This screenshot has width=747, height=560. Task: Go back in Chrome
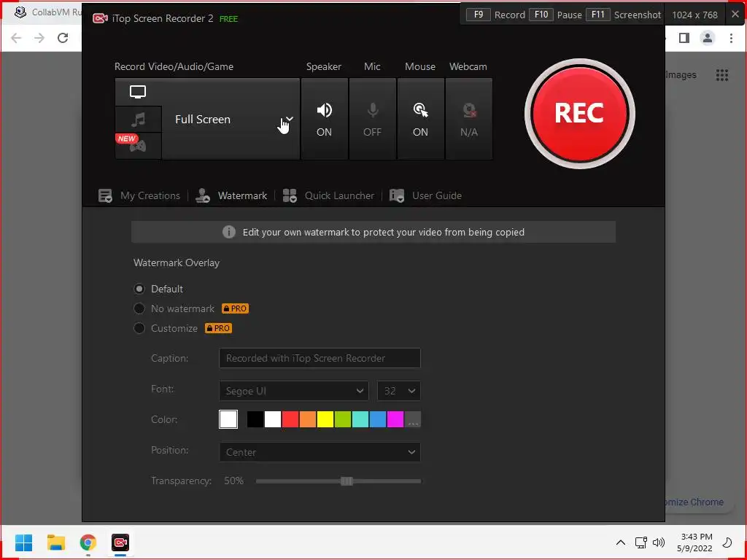16,38
